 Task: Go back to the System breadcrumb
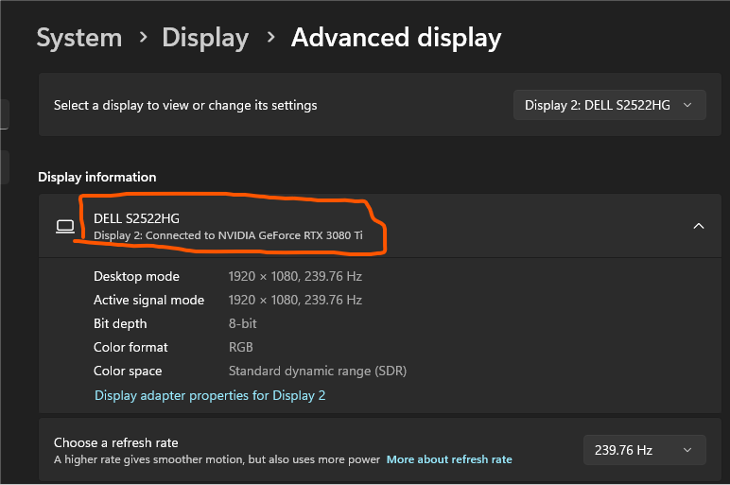pos(79,38)
